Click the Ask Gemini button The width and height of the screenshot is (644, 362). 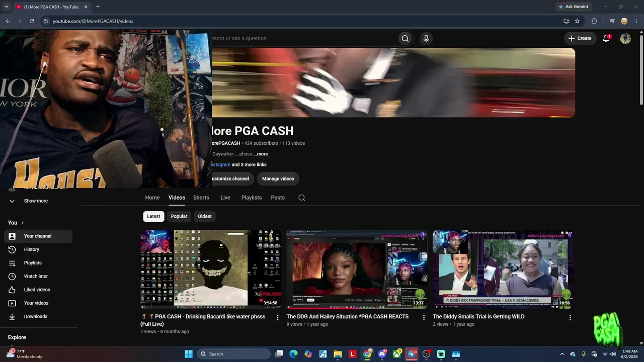click(573, 7)
